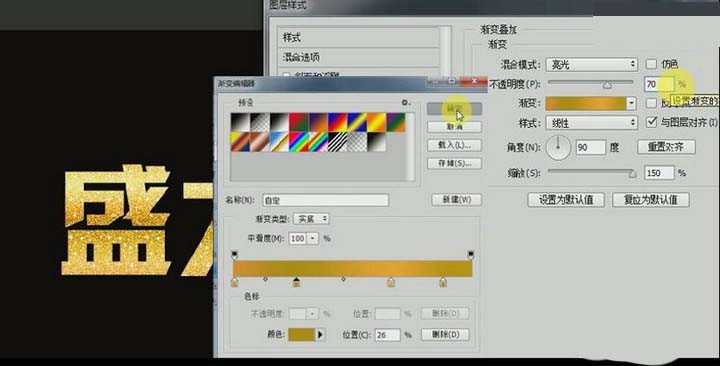Choose the copper gradient preset
Viewport: 720px width, 366px height.
[x=259, y=142]
